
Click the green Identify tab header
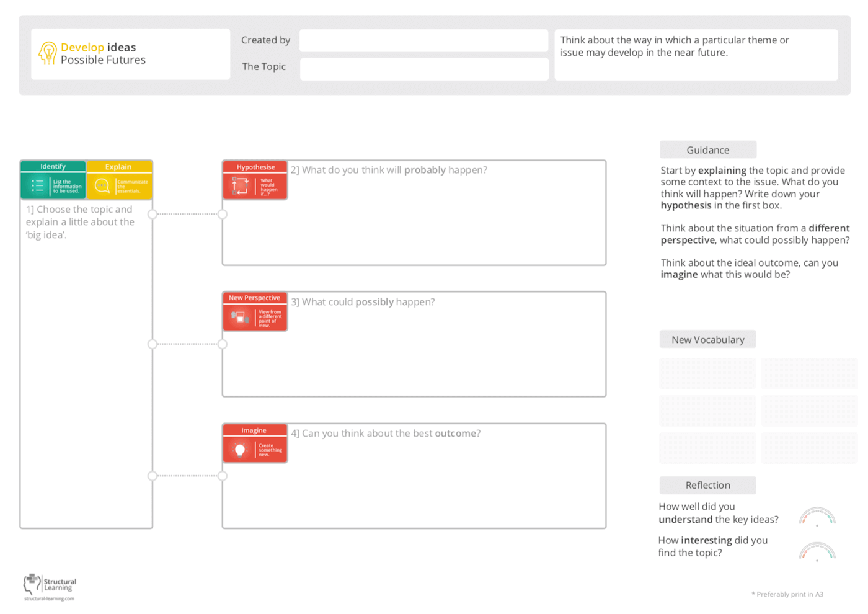tap(53, 166)
